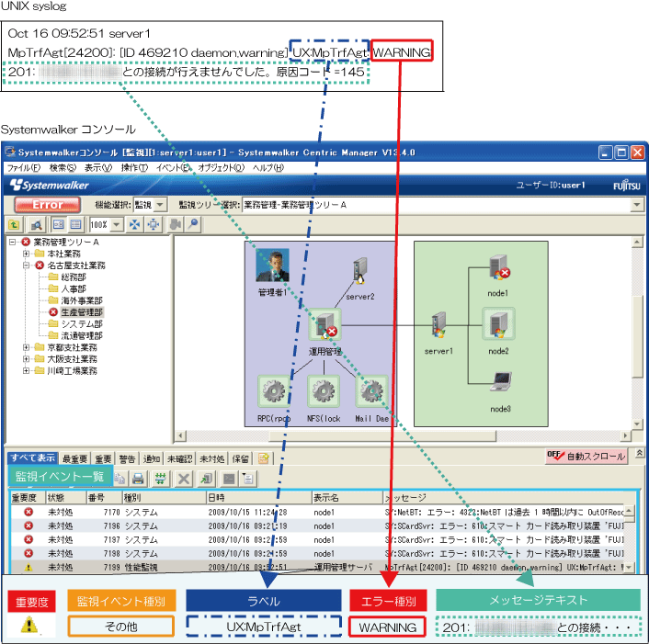Click the red Error button
The width and height of the screenshot is (649, 644).
pyautogui.click(x=48, y=204)
